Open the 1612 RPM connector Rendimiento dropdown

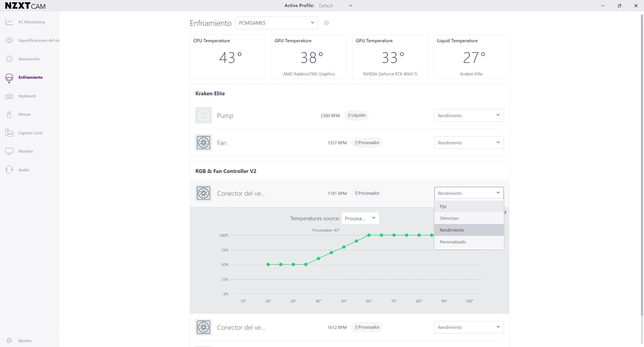469,327
